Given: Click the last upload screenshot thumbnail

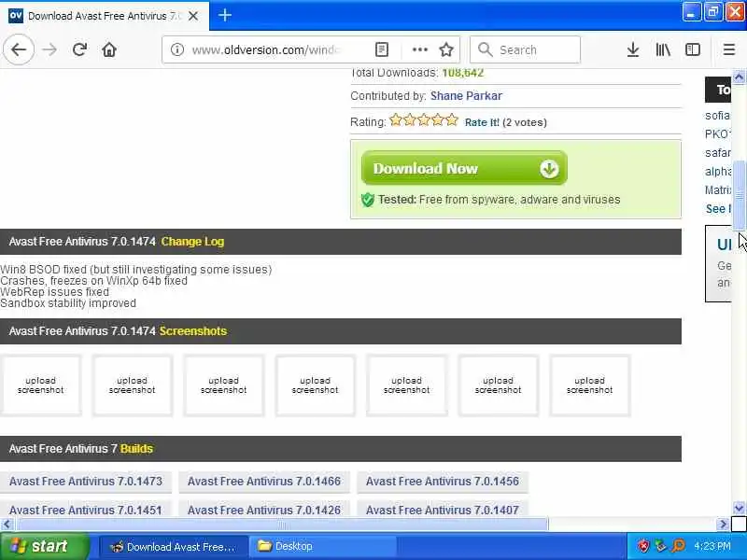Looking at the screenshot, I should 589,385.
